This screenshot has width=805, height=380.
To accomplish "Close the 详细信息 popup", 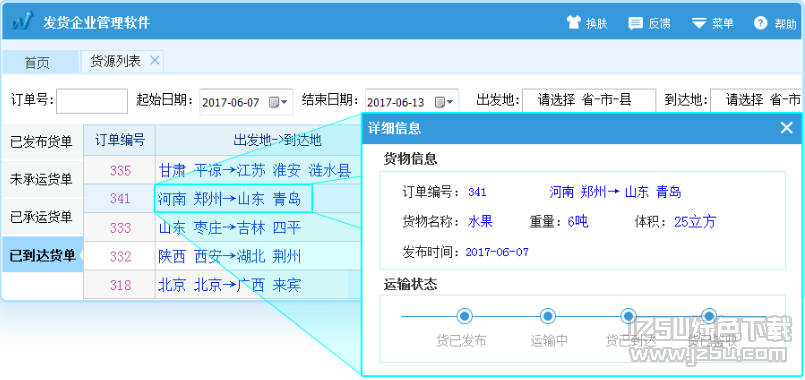I will click(x=787, y=128).
